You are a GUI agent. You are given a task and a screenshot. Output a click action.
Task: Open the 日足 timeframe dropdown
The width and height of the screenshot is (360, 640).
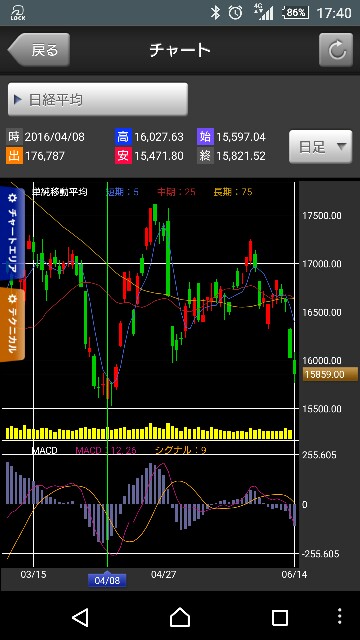pyautogui.click(x=320, y=147)
